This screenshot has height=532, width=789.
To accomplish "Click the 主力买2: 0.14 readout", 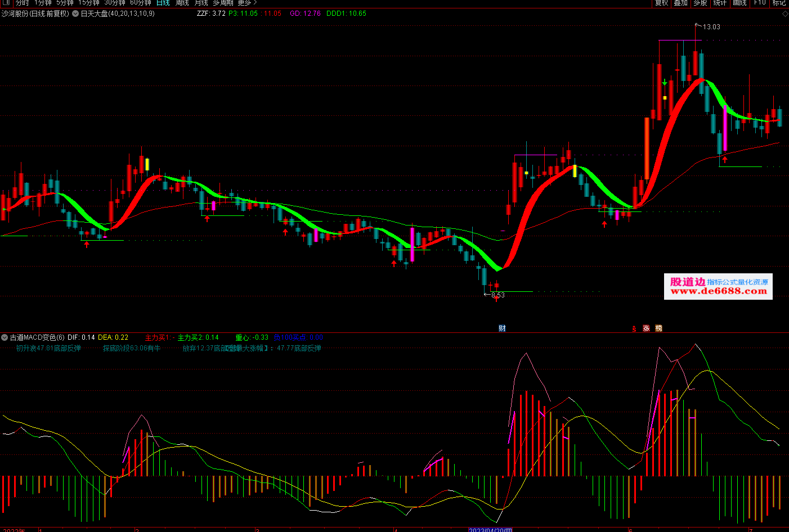I will click(x=198, y=337).
